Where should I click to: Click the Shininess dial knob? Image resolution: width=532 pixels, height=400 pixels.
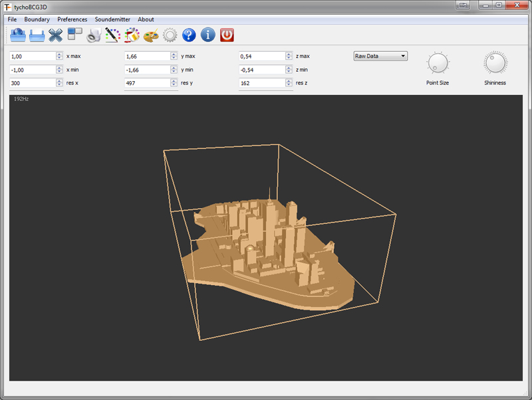point(495,63)
